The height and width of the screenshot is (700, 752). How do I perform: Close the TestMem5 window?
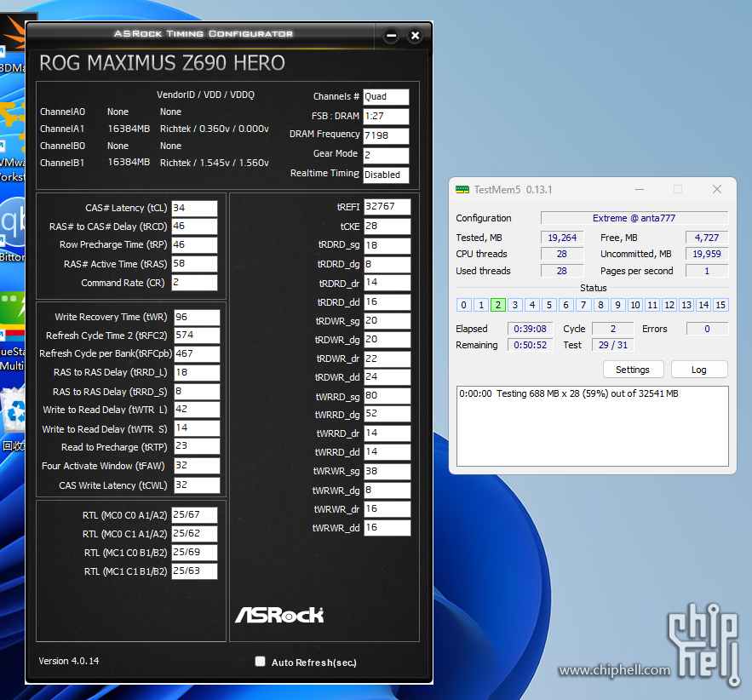coord(717,189)
